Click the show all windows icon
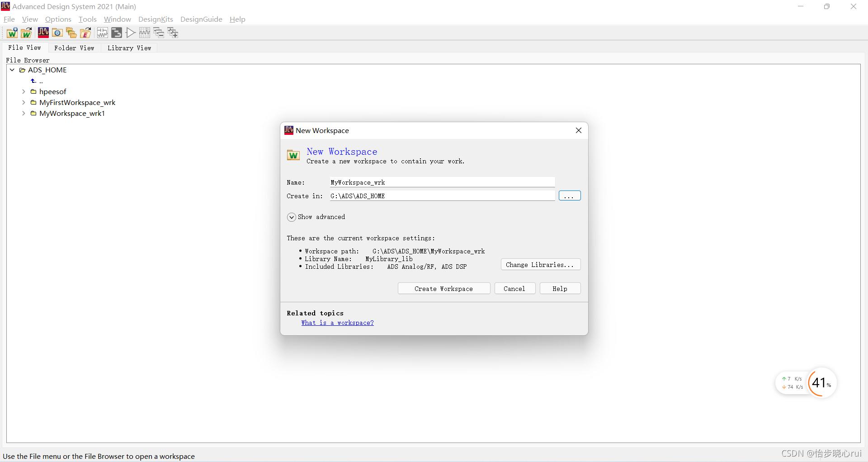The width and height of the screenshot is (868, 462). click(x=173, y=33)
